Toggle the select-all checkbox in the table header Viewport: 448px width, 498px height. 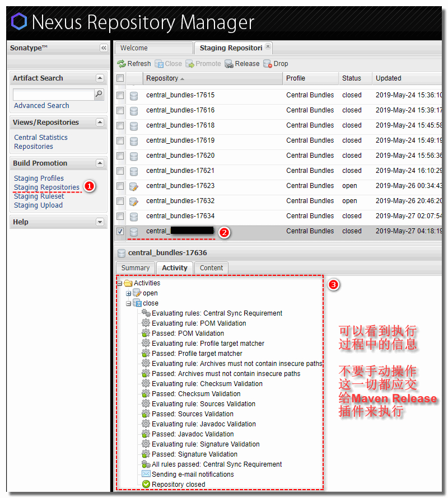tap(120, 78)
